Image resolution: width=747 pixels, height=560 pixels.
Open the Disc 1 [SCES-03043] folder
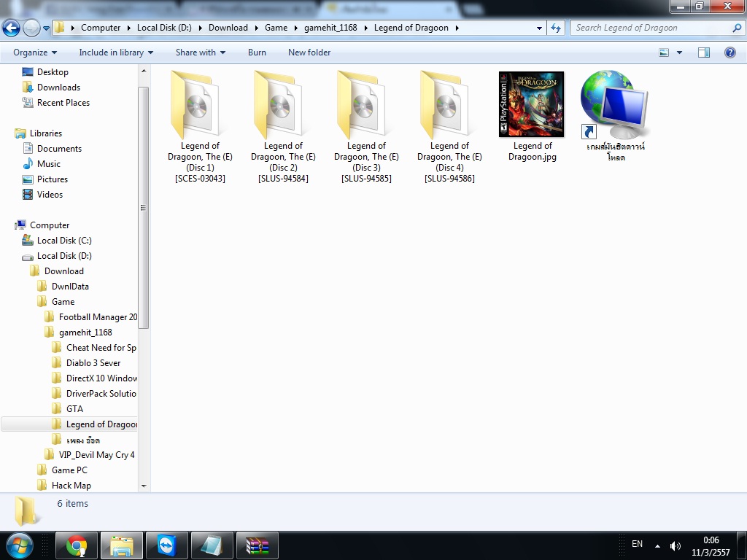tap(200, 127)
